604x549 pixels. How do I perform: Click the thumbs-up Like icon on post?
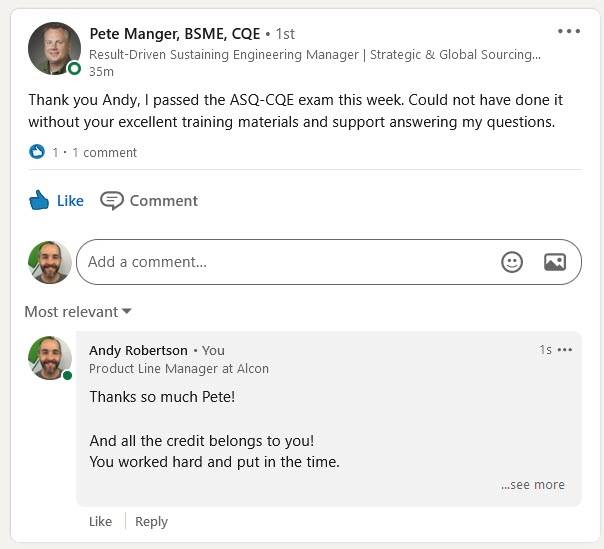(39, 200)
